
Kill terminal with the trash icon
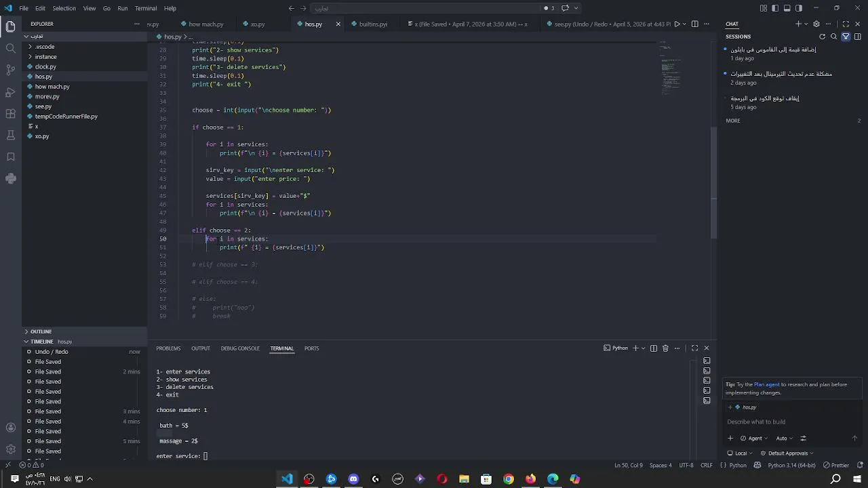[x=665, y=348]
